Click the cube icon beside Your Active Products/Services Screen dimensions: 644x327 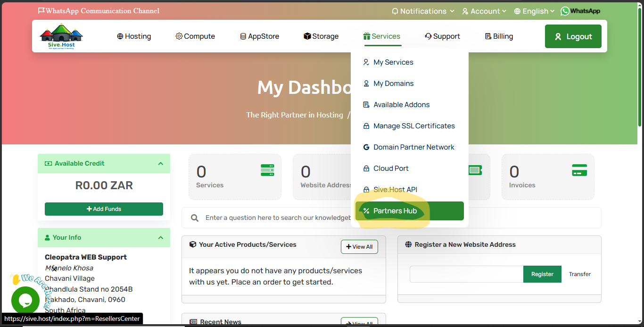click(192, 244)
